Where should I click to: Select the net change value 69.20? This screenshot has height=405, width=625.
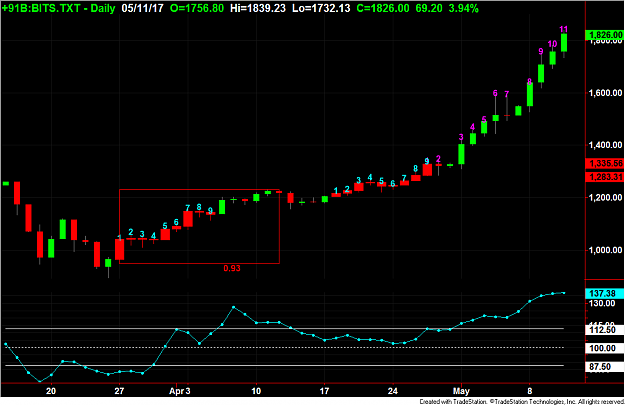(429, 8)
